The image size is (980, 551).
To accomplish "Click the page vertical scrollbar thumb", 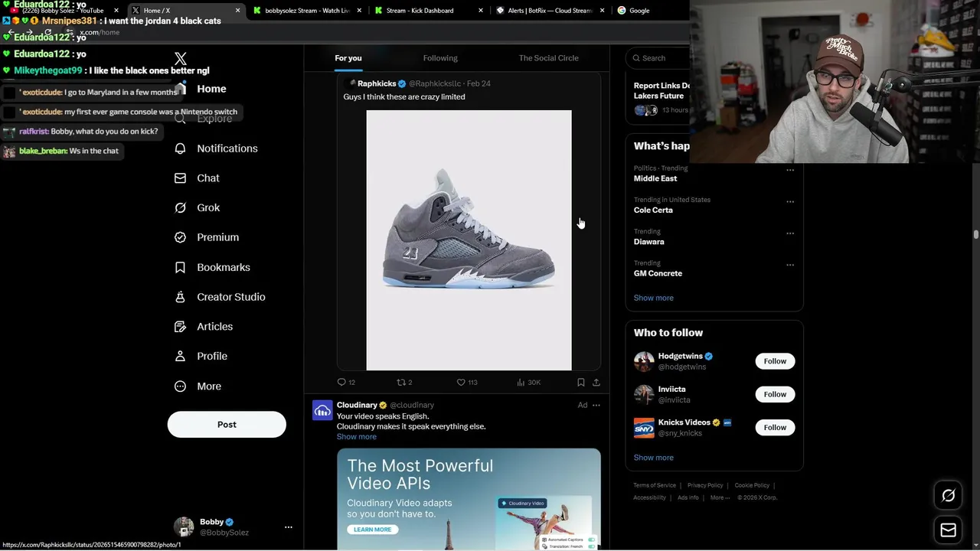I will pos(976,235).
